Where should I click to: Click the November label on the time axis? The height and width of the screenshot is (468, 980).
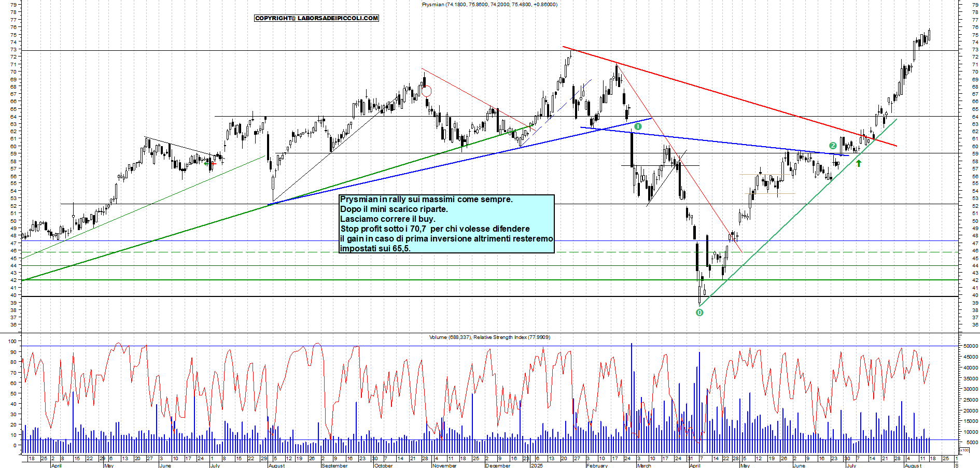(444, 465)
